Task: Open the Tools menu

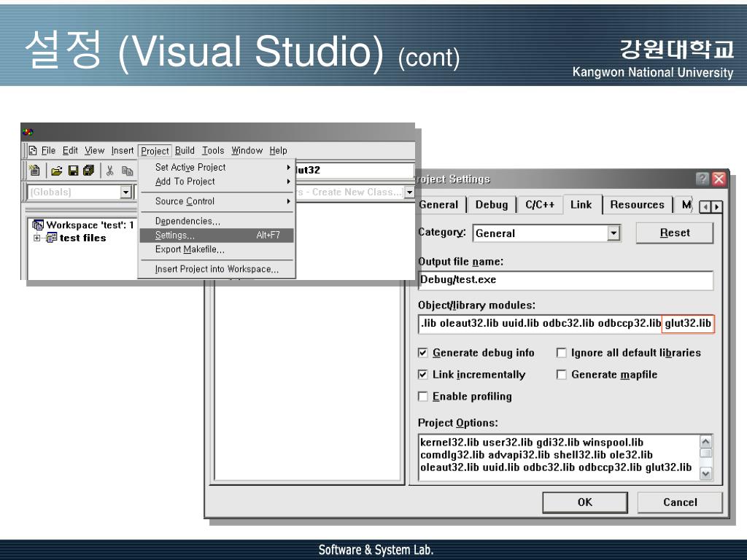Action: [x=213, y=151]
